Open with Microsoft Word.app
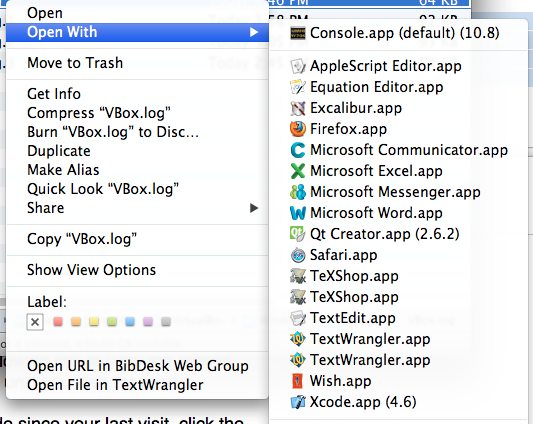The width and height of the screenshot is (533, 424). pyautogui.click(x=398, y=213)
